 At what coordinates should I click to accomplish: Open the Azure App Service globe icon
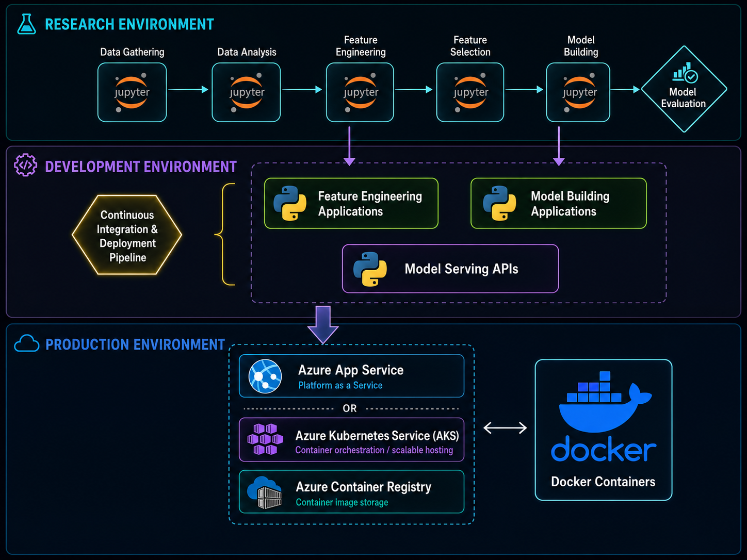[265, 376]
